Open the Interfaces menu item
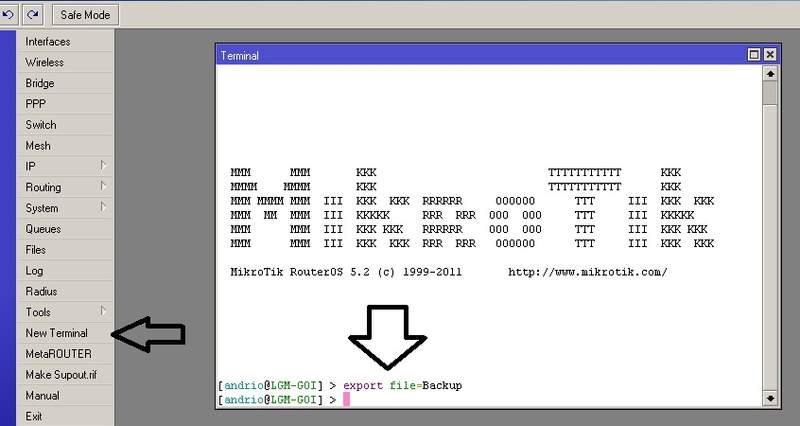Viewport: 800px width, 426px height. coord(65,41)
